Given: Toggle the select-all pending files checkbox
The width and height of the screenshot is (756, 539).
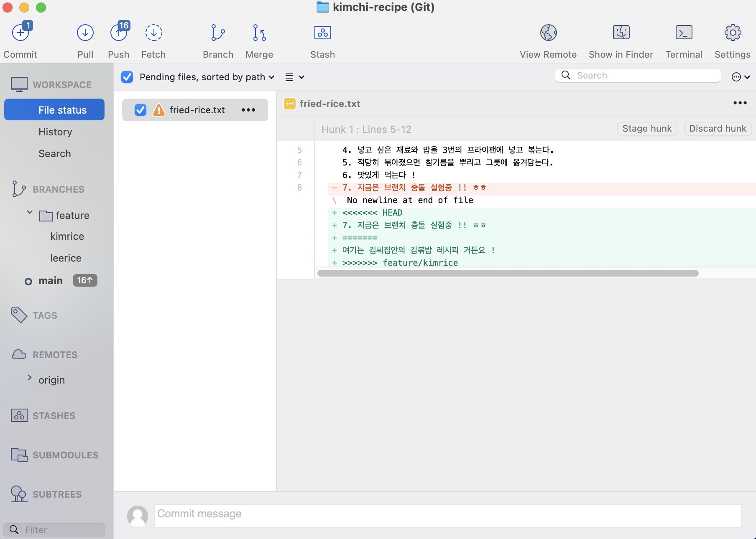Looking at the screenshot, I should pyautogui.click(x=127, y=77).
